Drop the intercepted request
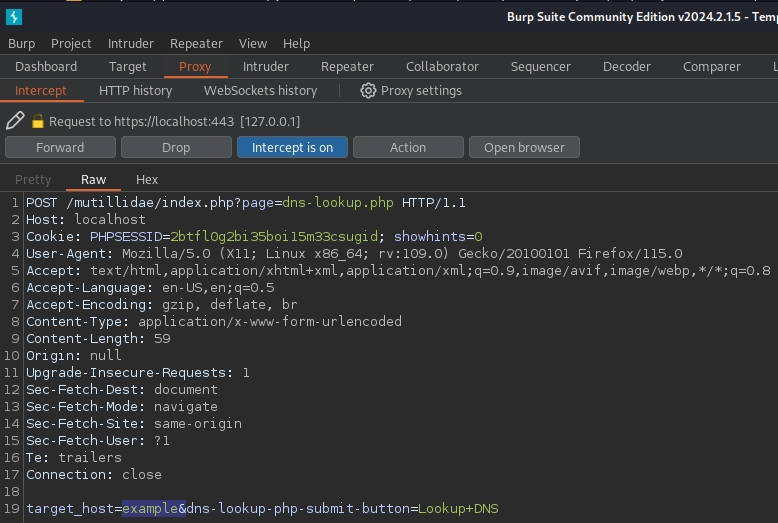This screenshot has width=778, height=523. pyautogui.click(x=176, y=147)
